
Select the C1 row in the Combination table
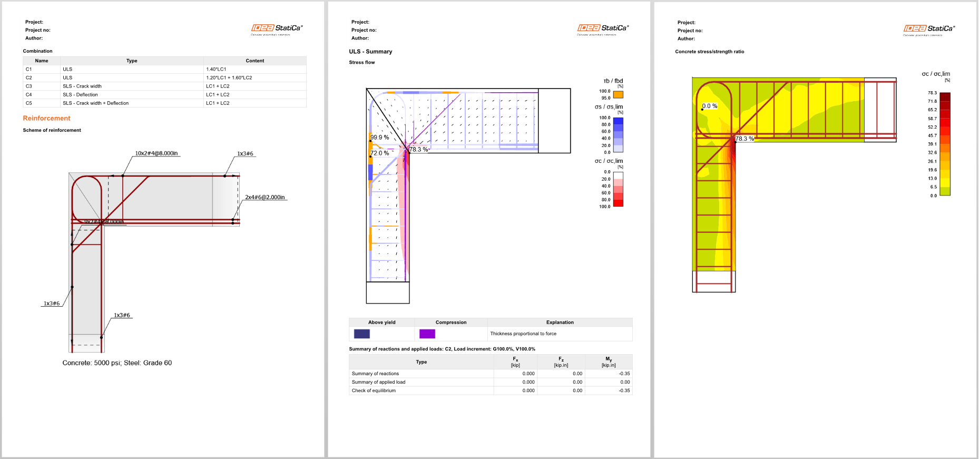[x=164, y=70]
